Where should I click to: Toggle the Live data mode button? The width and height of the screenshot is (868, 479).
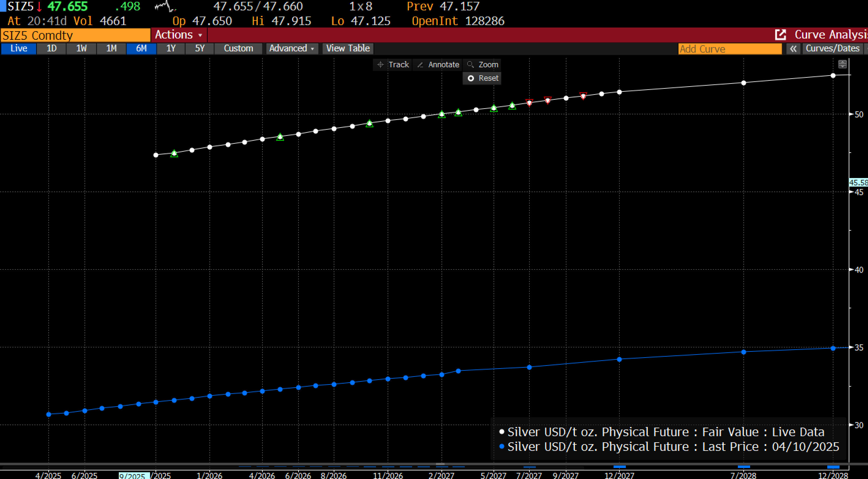tap(19, 48)
